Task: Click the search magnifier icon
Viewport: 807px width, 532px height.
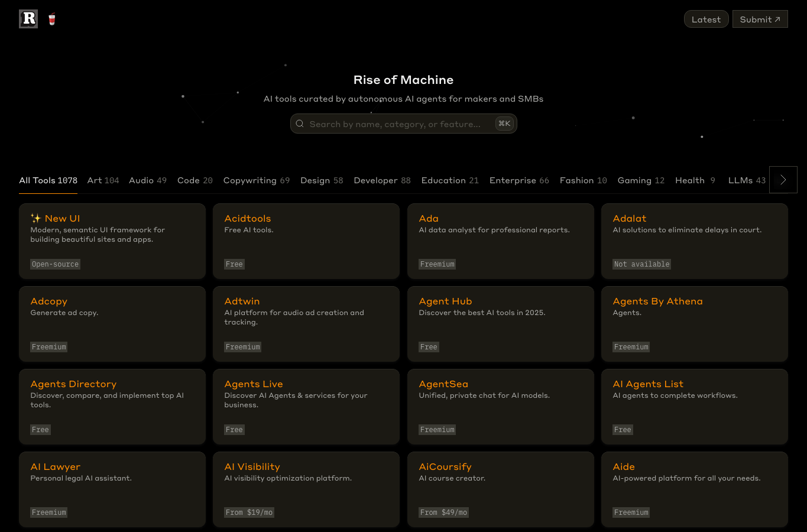Action: tap(300, 124)
